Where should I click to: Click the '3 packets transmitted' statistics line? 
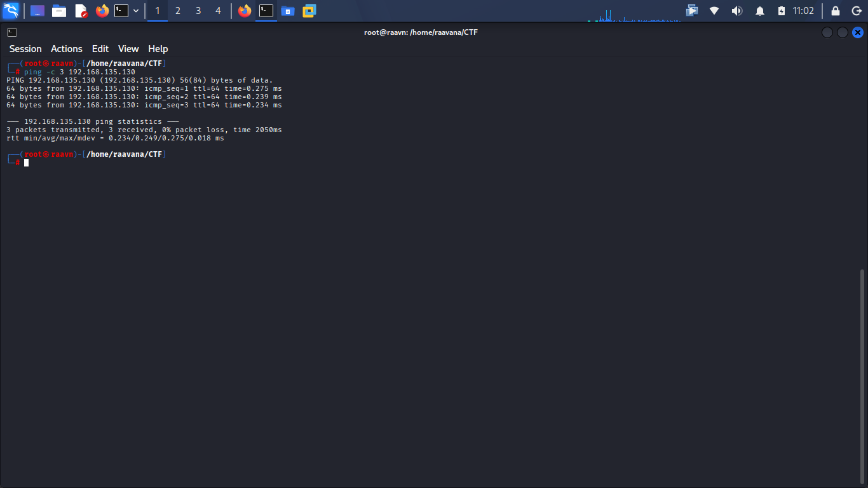point(144,130)
